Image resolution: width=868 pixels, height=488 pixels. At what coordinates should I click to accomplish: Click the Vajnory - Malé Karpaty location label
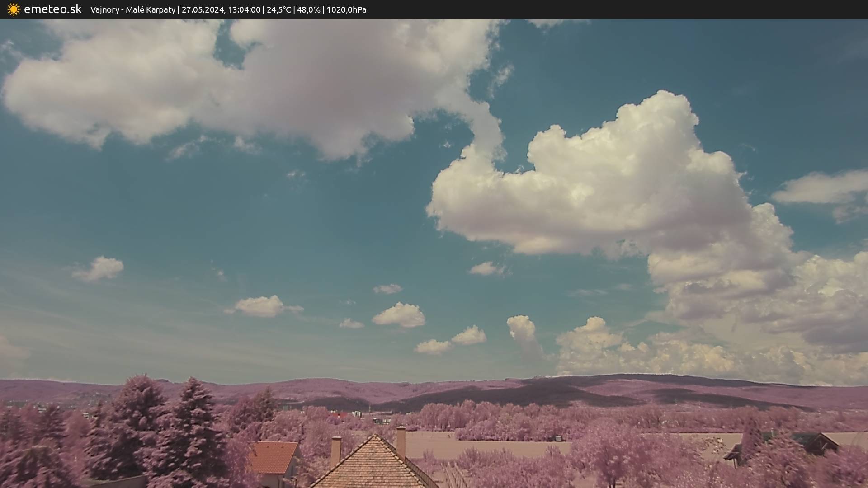click(x=132, y=10)
